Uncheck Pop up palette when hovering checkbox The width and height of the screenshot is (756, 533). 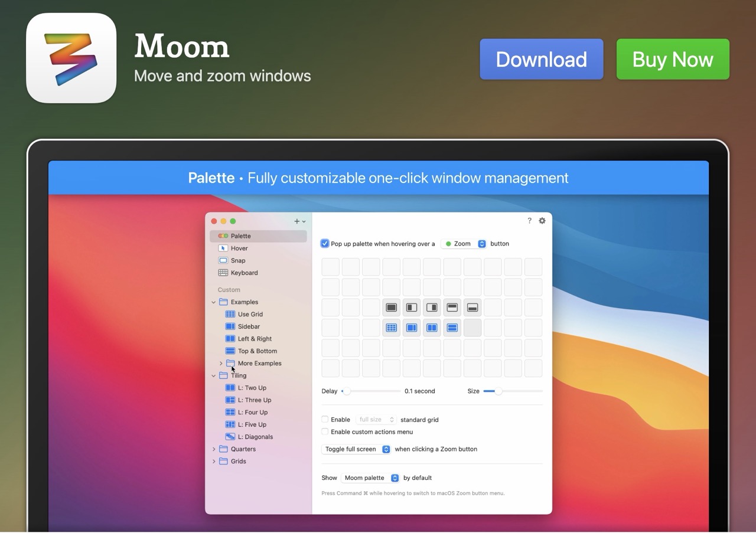[x=325, y=243]
